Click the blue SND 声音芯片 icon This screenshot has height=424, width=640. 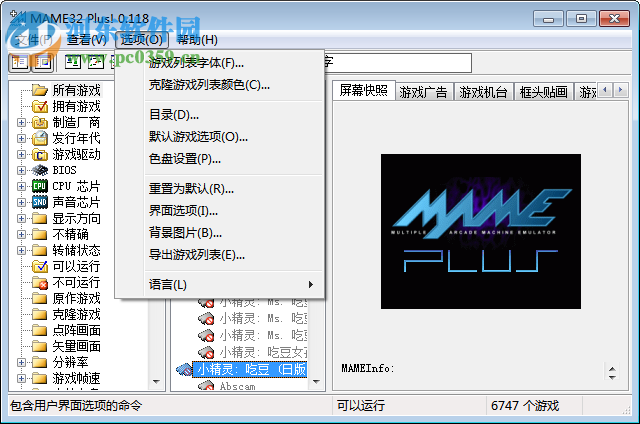coord(40,202)
